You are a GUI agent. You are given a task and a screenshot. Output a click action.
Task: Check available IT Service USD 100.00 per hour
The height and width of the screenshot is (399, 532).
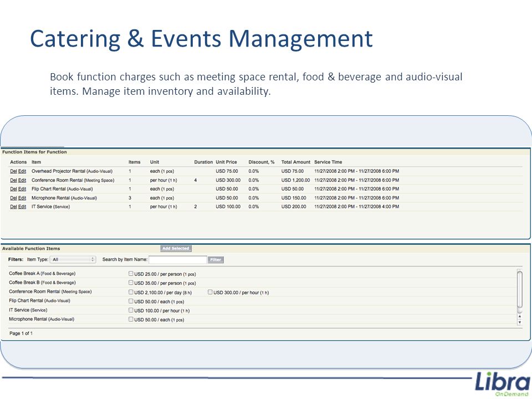click(131, 310)
